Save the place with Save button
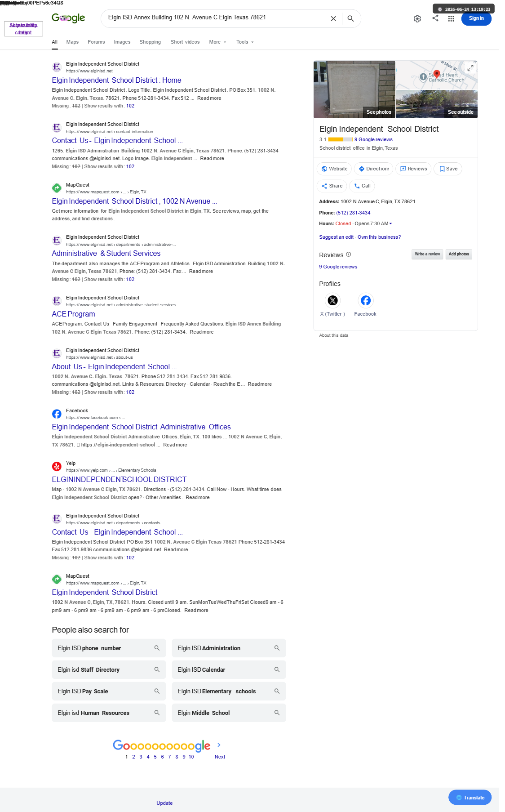505x812 pixels. tap(448, 169)
